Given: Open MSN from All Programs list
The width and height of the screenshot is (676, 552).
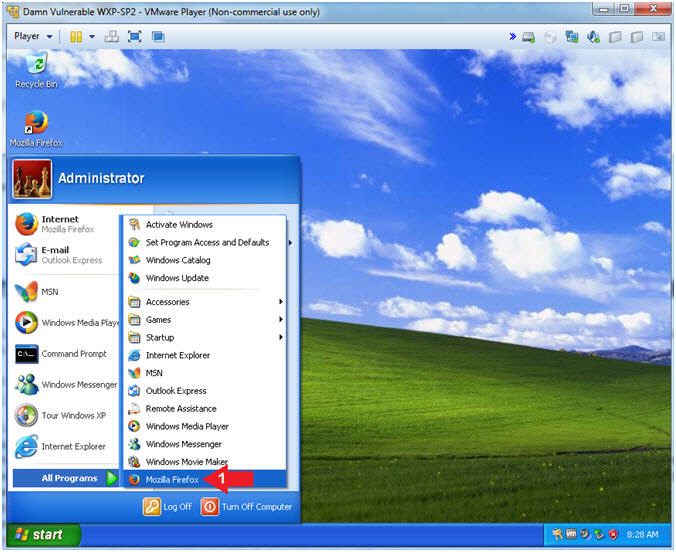Looking at the screenshot, I should click(205, 373).
